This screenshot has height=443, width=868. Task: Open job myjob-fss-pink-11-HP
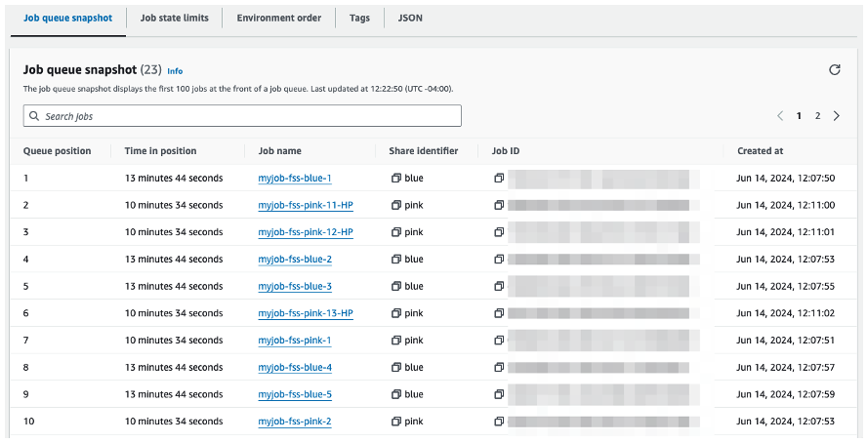306,205
